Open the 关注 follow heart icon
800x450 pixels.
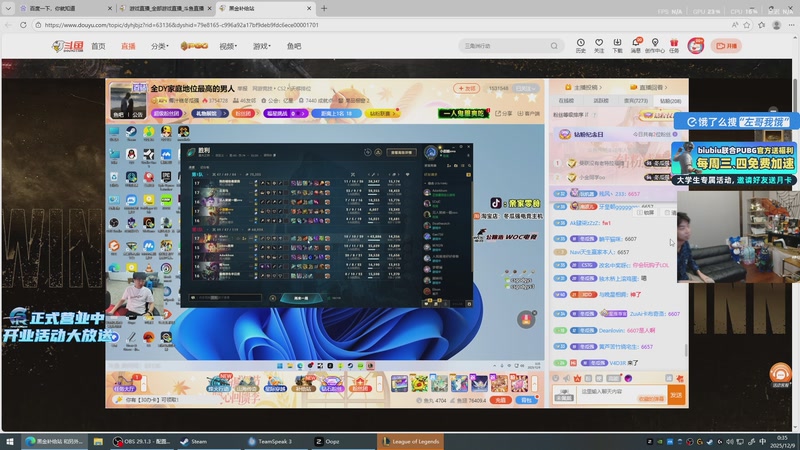pos(599,45)
